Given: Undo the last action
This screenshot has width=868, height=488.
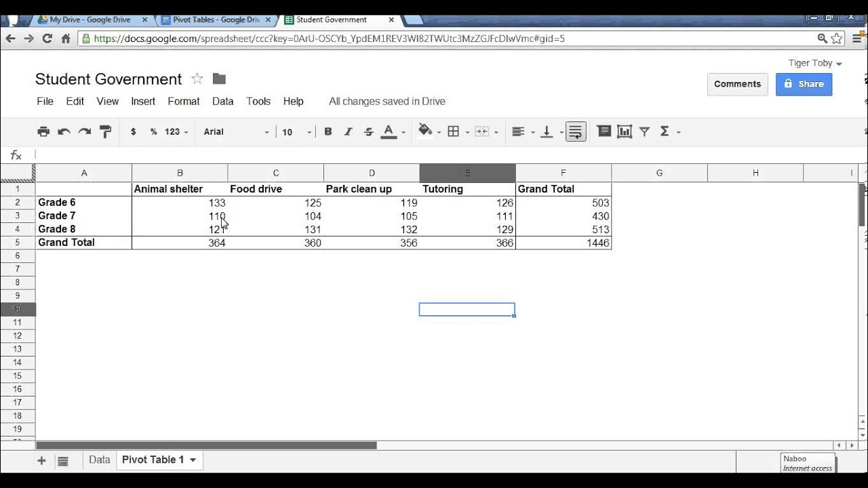Looking at the screenshot, I should 64,131.
